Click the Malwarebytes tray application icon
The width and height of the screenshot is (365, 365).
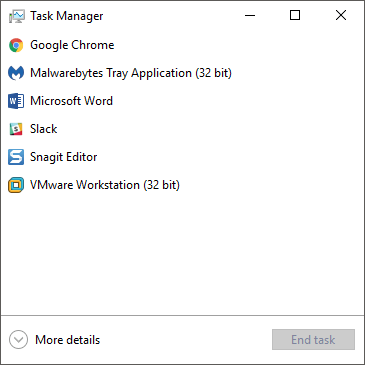pos(16,73)
